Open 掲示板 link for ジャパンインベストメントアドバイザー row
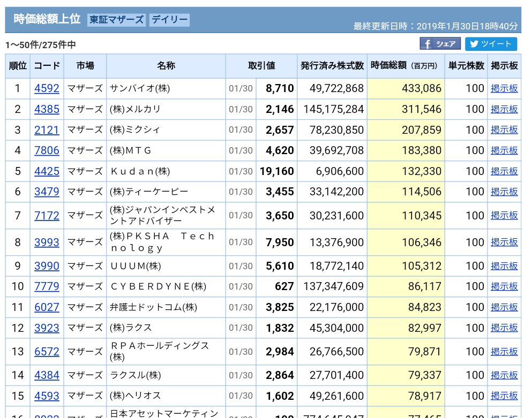Image resolution: width=532 pixels, height=418 pixels. (x=504, y=216)
